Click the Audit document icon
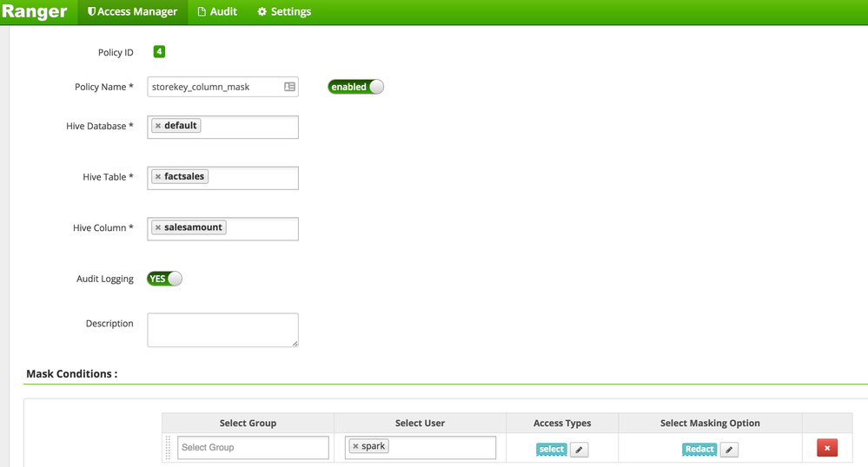 coord(202,11)
